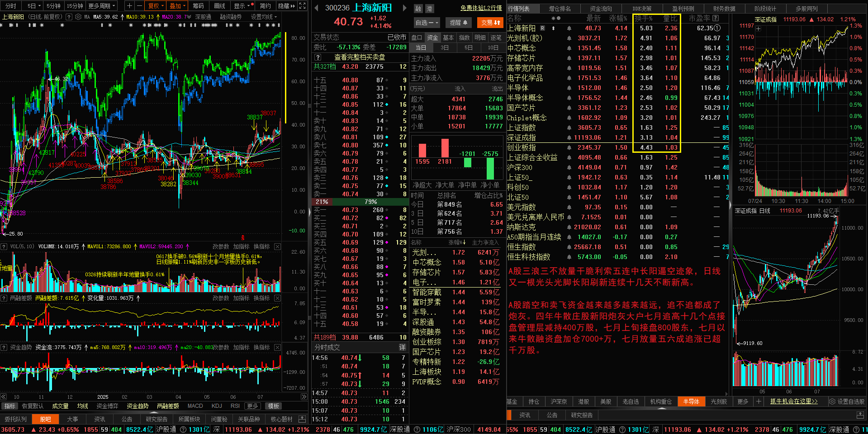Close the 两融差额 indicator sub-panel
868x434 pixels.
pyautogui.click(x=278, y=298)
